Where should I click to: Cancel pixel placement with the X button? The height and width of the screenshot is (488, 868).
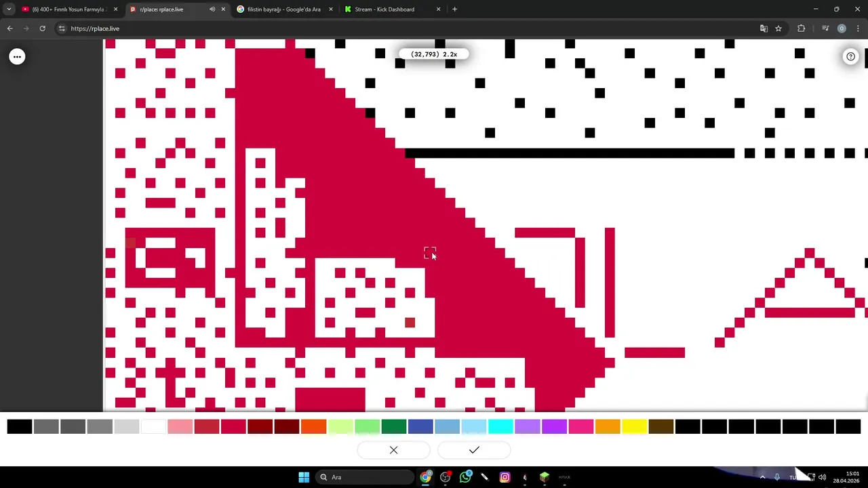(x=393, y=450)
